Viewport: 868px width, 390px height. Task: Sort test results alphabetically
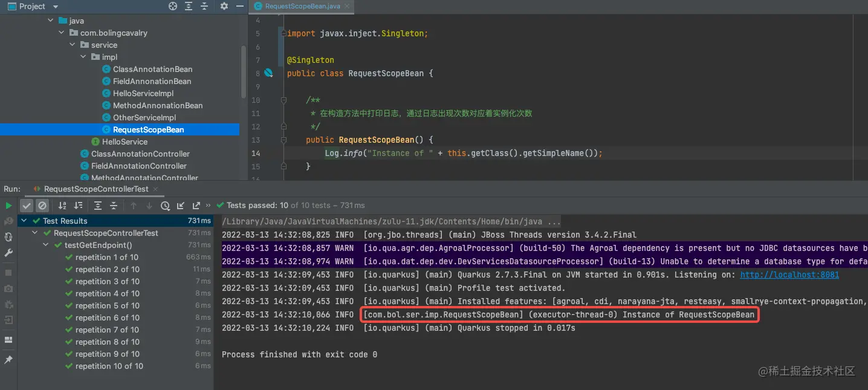(x=62, y=206)
